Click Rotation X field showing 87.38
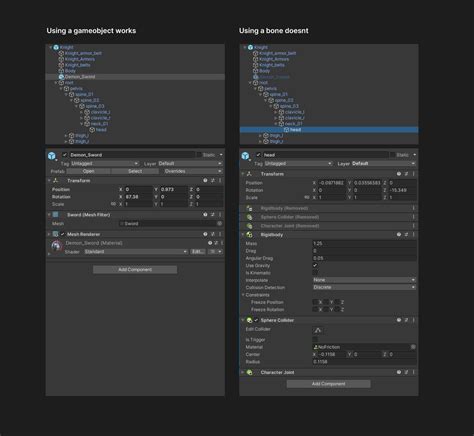The height and width of the screenshot is (436, 474). 138,197
